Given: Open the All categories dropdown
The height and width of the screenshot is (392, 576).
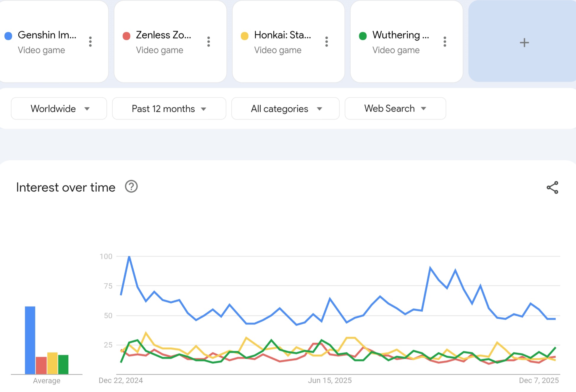Looking at the screenshot, I should [x=285, y=109].
